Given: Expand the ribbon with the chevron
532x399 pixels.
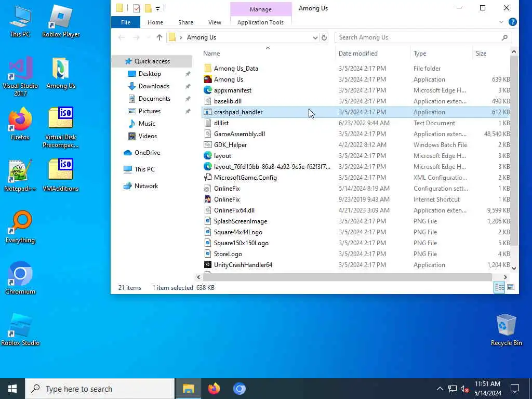Looking at the screenshot, I should tap(501, 22).
